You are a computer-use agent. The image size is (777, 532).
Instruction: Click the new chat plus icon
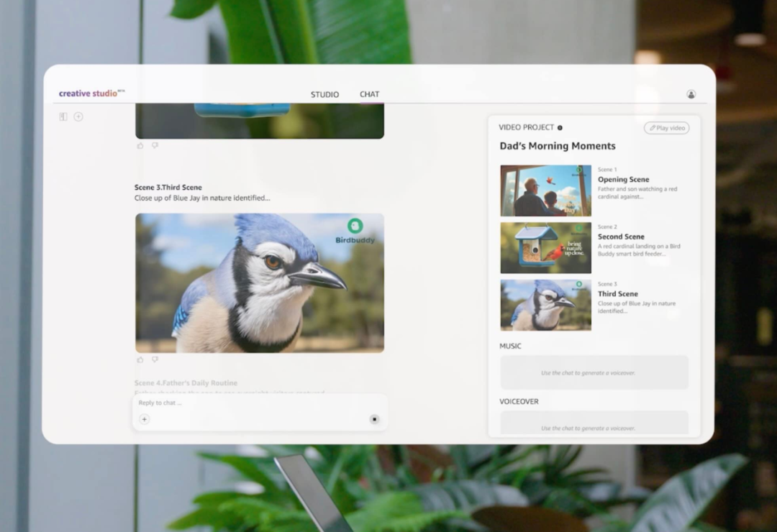pos(78,116)
